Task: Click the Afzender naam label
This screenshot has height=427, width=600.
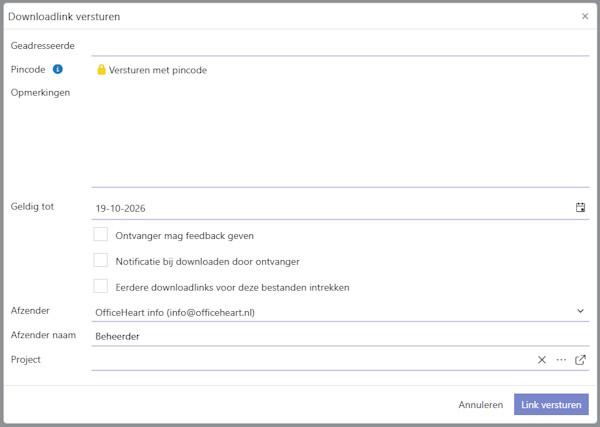Action: 43,335
